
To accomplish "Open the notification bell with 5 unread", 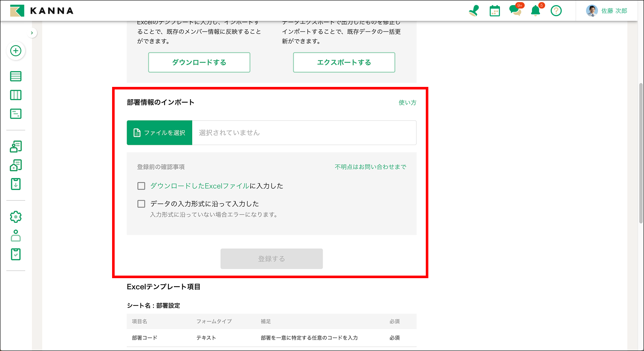I will (x=535, y=10).
